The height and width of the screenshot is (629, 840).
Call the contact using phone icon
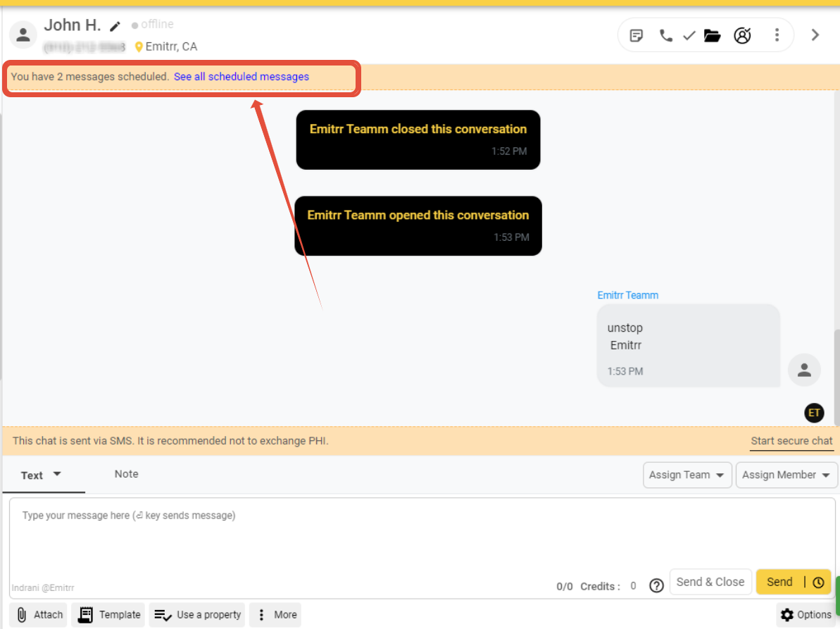666,36
